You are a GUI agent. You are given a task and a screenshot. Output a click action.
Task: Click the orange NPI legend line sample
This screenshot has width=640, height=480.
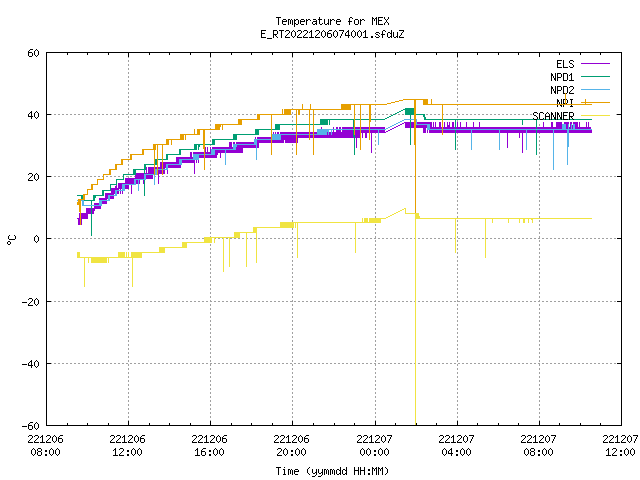point(595,102)
